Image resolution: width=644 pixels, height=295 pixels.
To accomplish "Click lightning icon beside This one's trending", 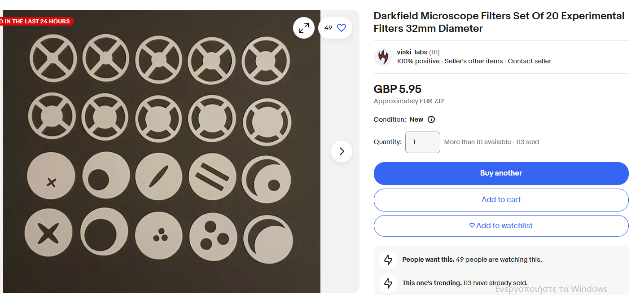I will (x=388, y=283).
